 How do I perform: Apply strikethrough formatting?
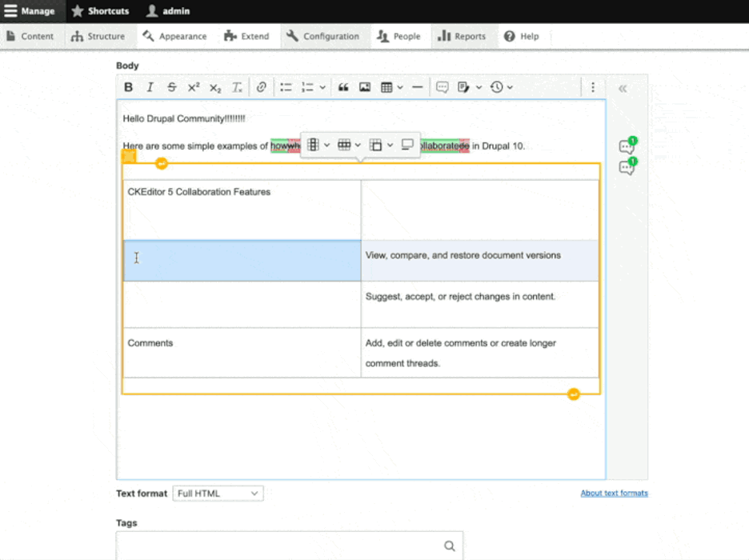tap(171, 87)
